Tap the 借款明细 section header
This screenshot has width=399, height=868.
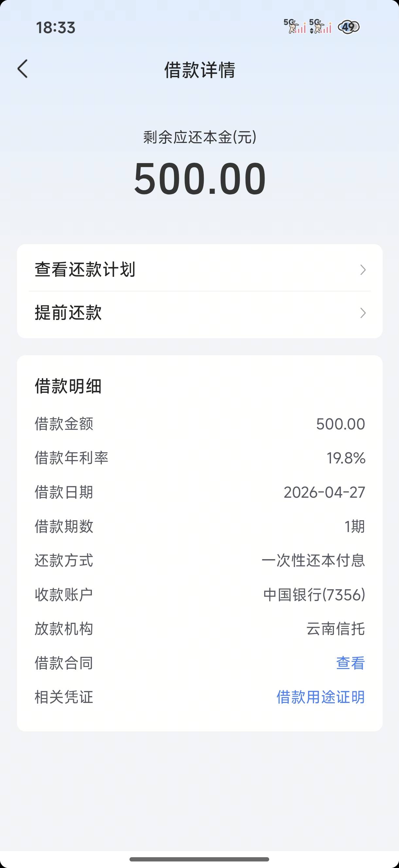point(68,386)
